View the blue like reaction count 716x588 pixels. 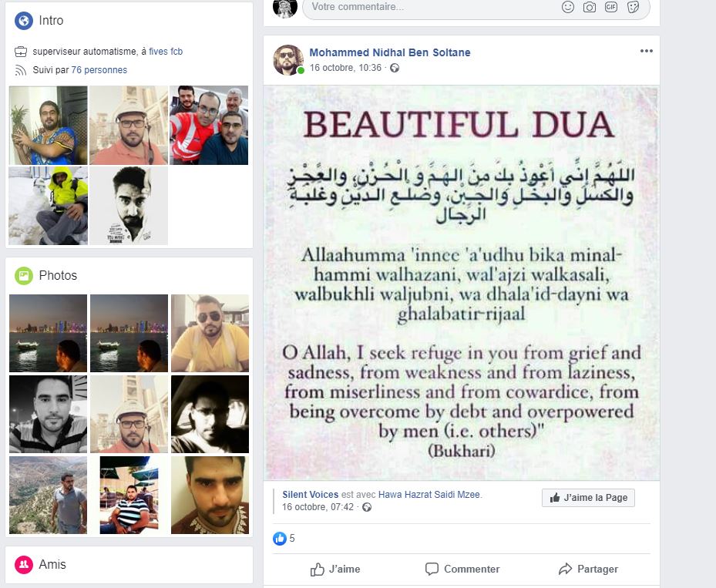284,538
